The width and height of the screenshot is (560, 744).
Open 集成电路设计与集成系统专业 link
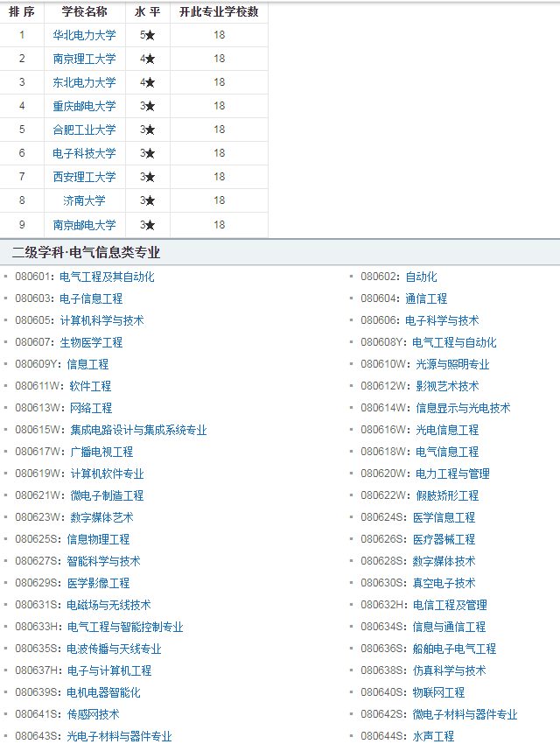click(138, 431)
